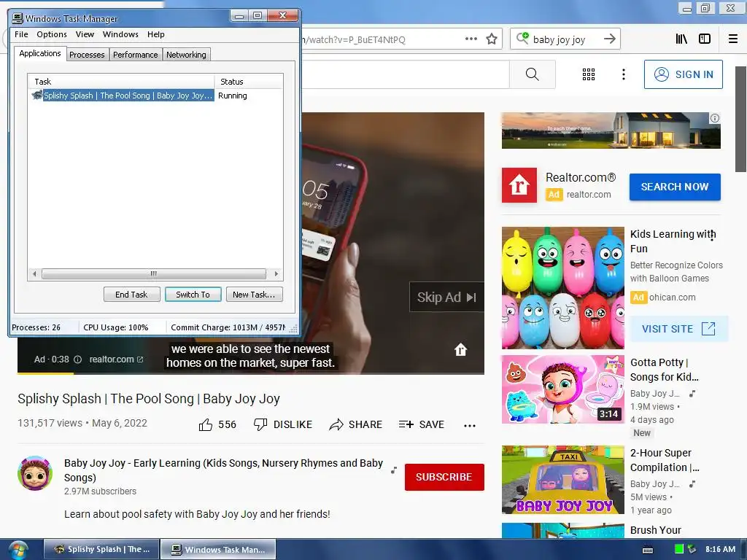Screen dimensions: 747x560
Task: Click the ad info icon on house banner
Action: pos(715,118)
